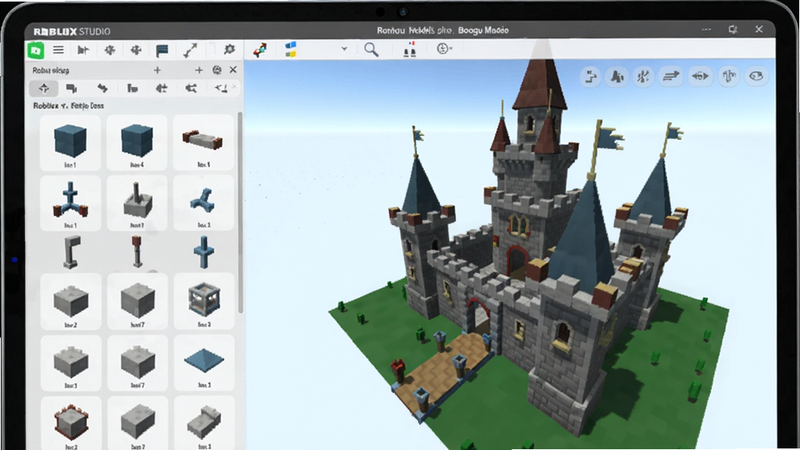Screen dimensions: 800x450
Task: Click the second plus button in the panel header
Action: coord(199,70)
